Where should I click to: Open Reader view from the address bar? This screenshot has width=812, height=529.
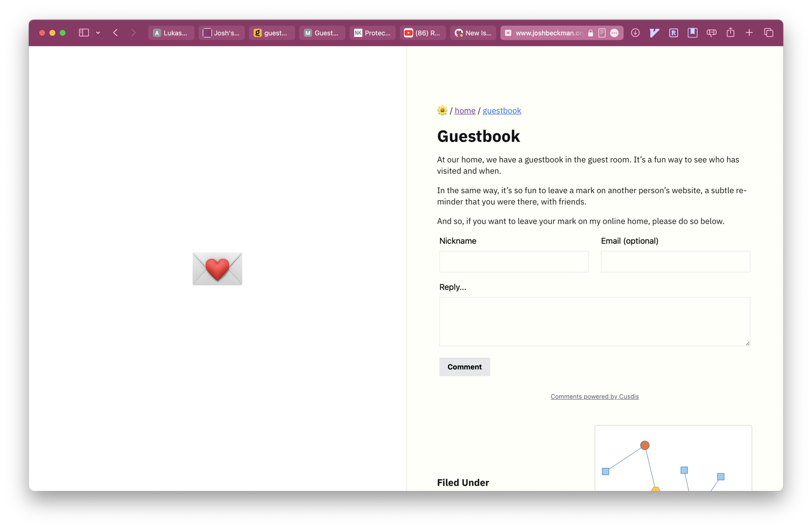click(x=602, y=33)
